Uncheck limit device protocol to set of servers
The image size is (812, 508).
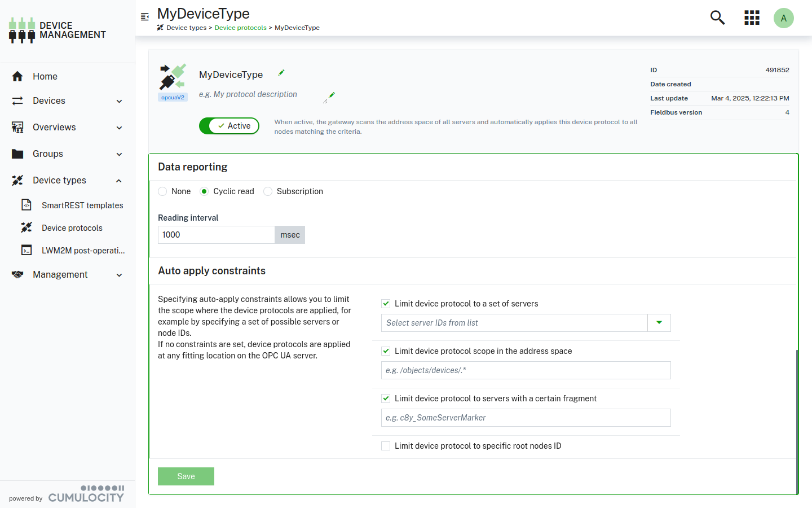386,304
